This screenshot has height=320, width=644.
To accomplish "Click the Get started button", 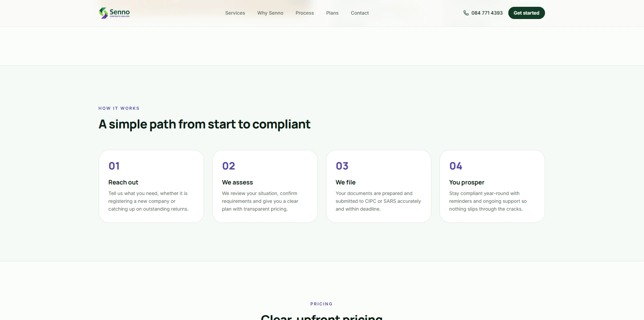I will pyautogui.click(x=526, y=13).
